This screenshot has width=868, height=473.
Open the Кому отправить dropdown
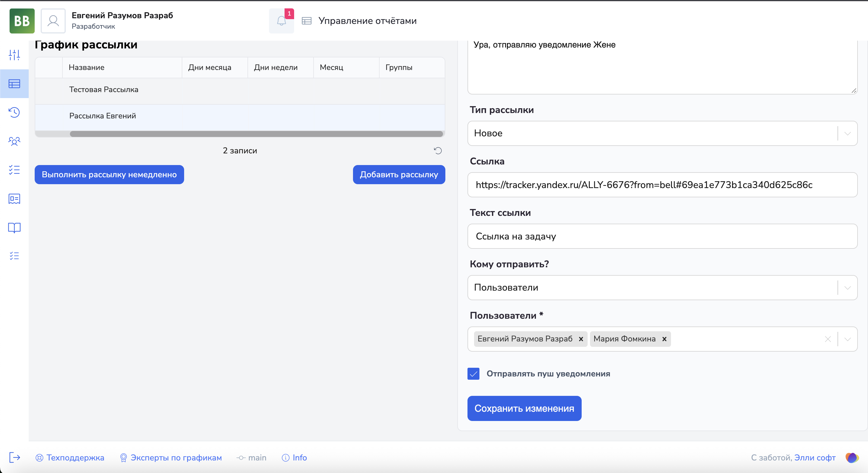pos(847,288)
